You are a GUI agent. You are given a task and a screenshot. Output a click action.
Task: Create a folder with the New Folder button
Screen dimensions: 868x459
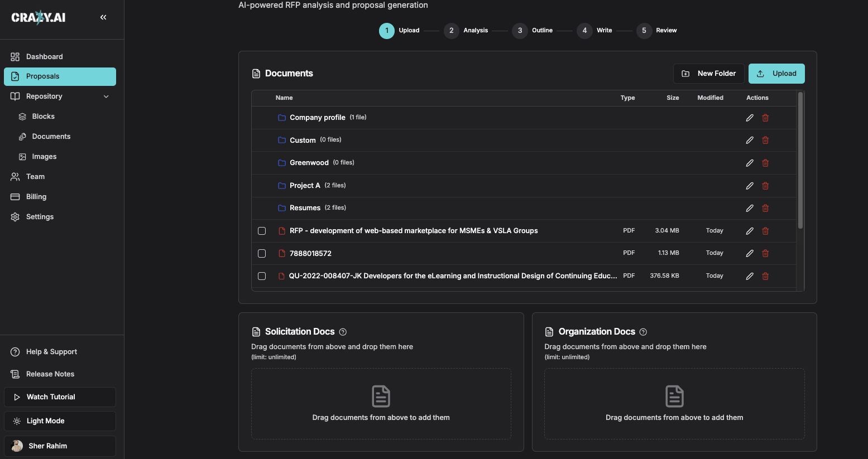708,73
